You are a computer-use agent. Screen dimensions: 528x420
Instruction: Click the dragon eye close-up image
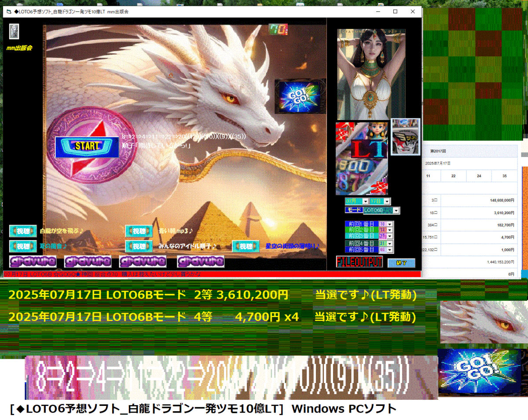tap(483, 322)
